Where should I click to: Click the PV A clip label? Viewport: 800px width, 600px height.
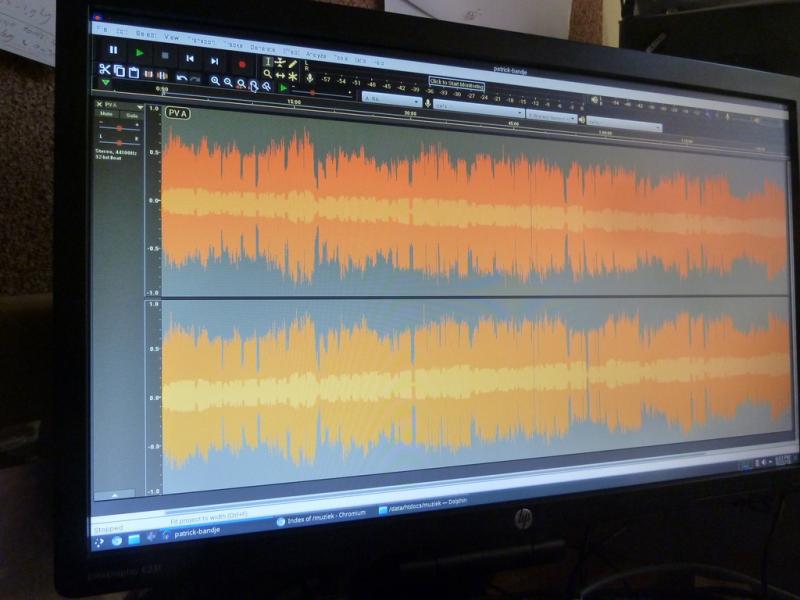[x=178, y=113]
